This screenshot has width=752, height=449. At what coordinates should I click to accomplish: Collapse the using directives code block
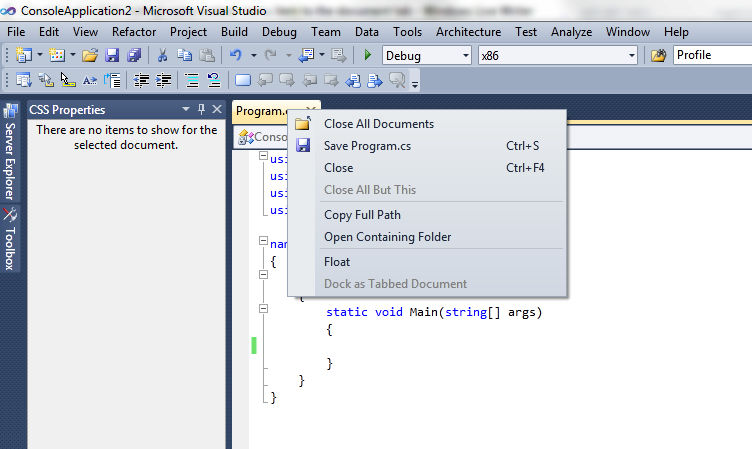pos(263,157)
